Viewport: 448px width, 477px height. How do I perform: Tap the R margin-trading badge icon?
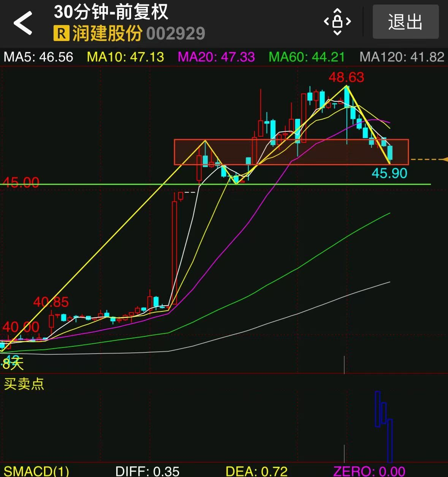61,33
